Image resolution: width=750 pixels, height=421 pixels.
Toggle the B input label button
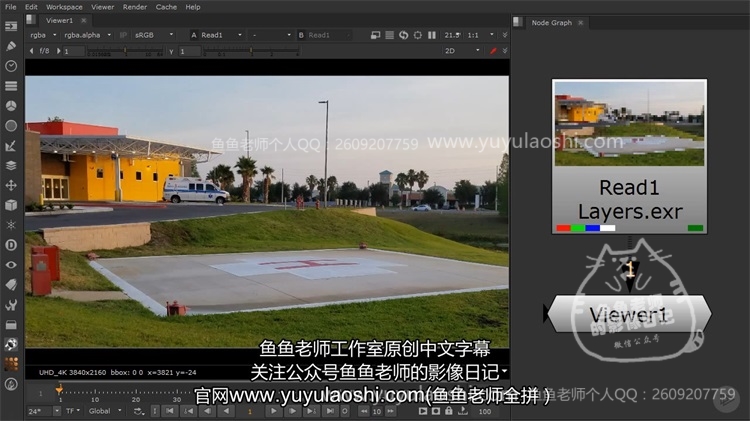click(x=301, y=35)
